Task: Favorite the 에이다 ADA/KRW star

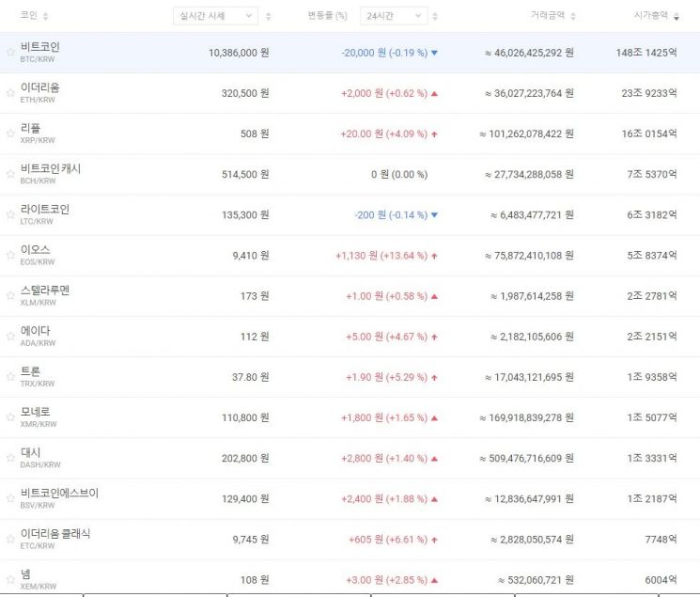Action: [x=10, y=336]
